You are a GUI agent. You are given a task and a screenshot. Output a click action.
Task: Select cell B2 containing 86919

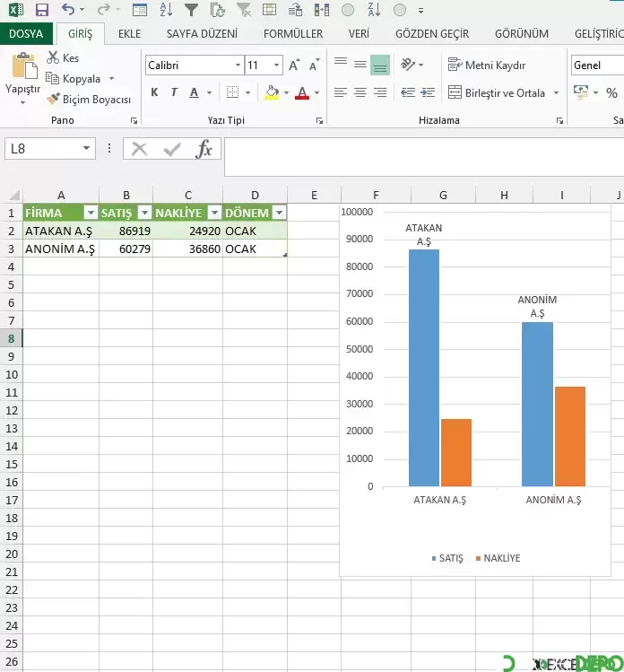coord(126,231)
